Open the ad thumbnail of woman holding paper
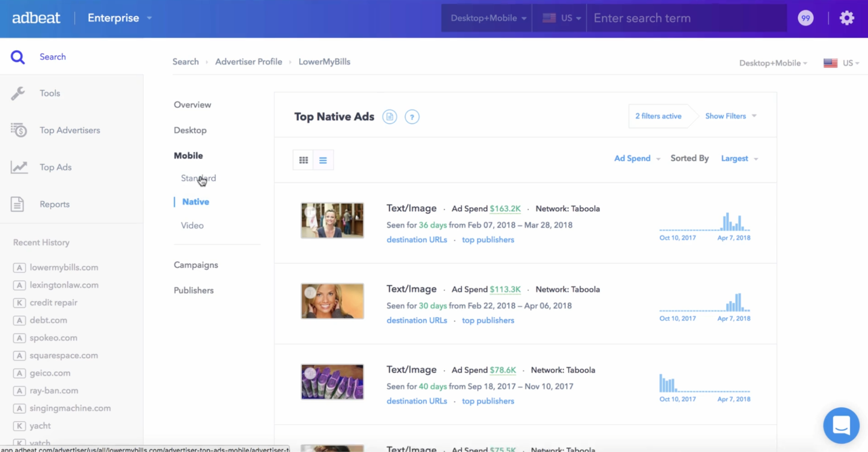 click(332, 220)
